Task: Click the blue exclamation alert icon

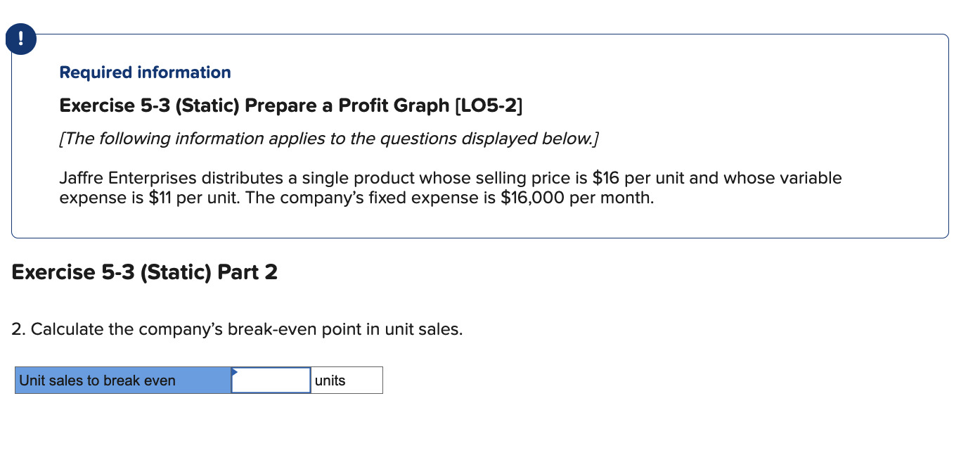Action: (20, 39)
